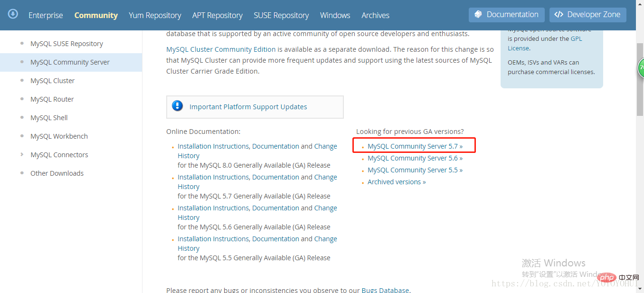Screen dimensions: 644x293
Task: Click the Documentation button
Action: pyautogui.click(x=507, y=15)
